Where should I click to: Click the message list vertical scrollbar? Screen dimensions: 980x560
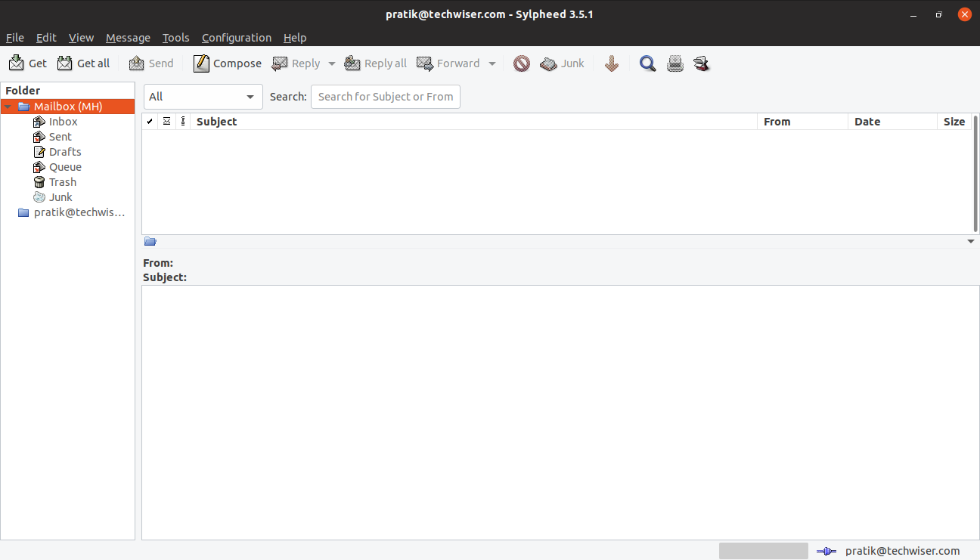[976, 174]
